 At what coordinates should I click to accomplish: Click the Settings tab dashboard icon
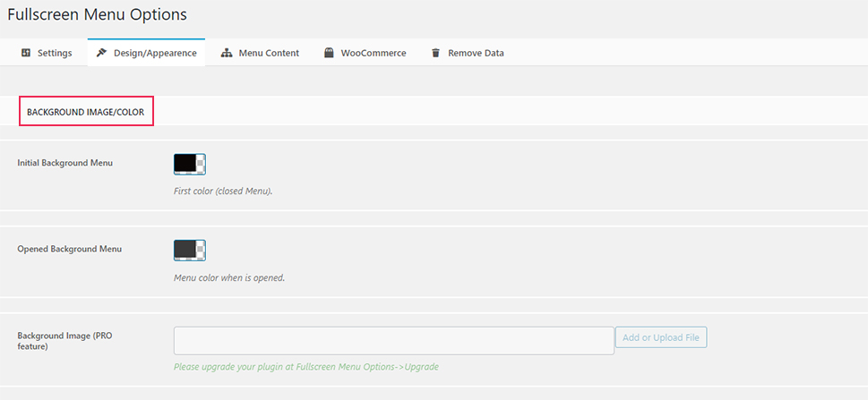[25, 53]
